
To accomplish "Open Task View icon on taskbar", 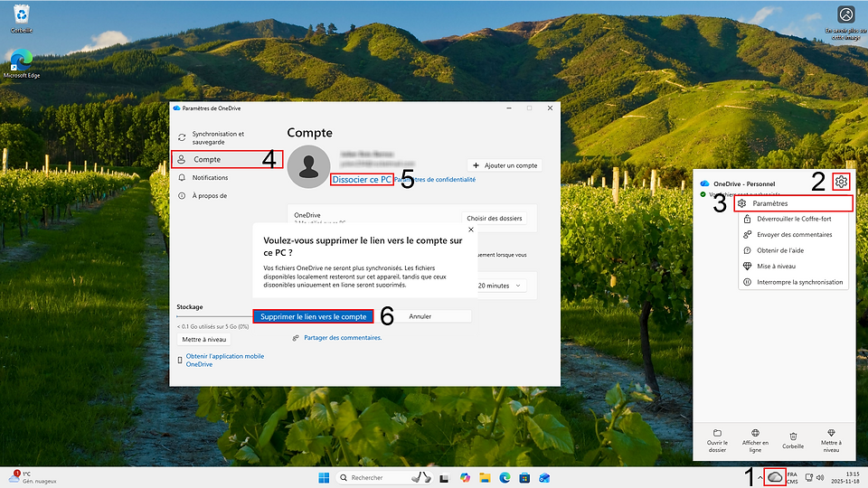I will pyautogui.click(x=444, y=478).
